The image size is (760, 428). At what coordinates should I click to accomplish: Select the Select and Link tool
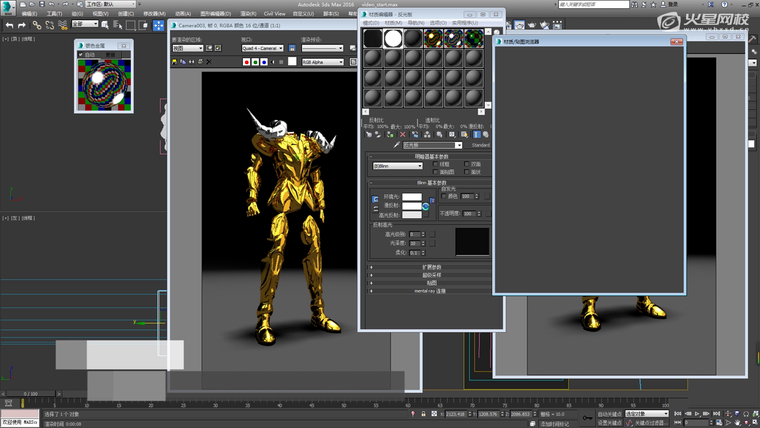[35, 24]
